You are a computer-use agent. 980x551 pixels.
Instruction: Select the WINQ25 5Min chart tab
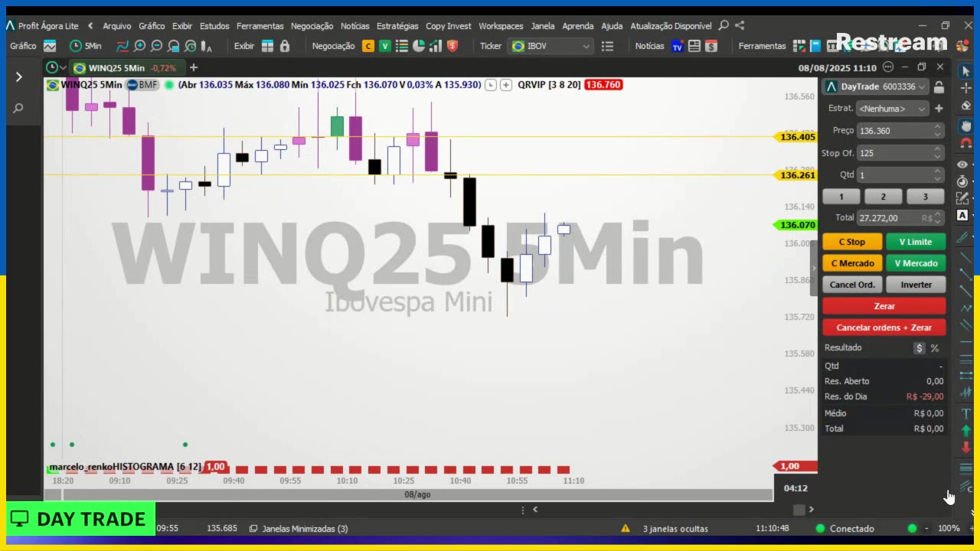(x=126, y=68)
